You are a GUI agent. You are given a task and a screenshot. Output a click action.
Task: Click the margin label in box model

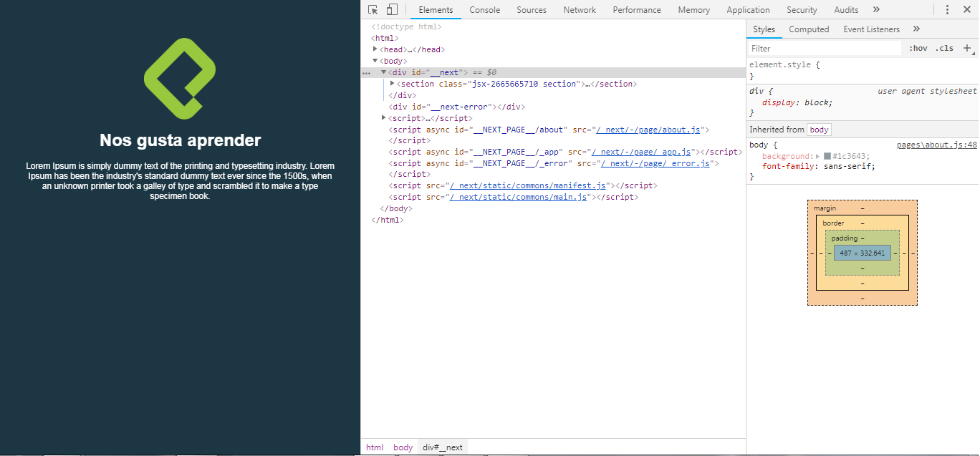825,208
